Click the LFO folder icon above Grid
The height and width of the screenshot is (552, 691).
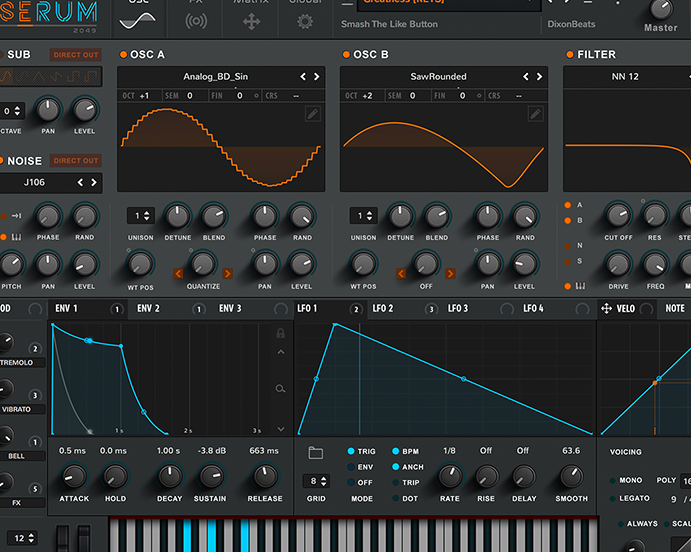coord(316,453)
